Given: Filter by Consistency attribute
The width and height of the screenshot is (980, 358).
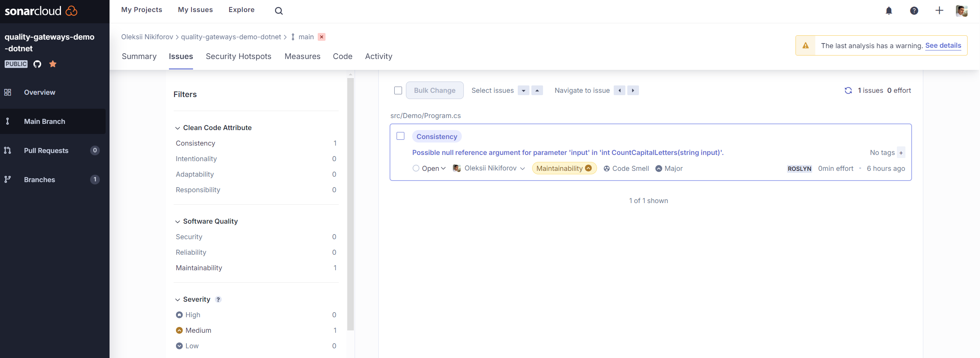Looking at the screenshot, I should (256, 143).
